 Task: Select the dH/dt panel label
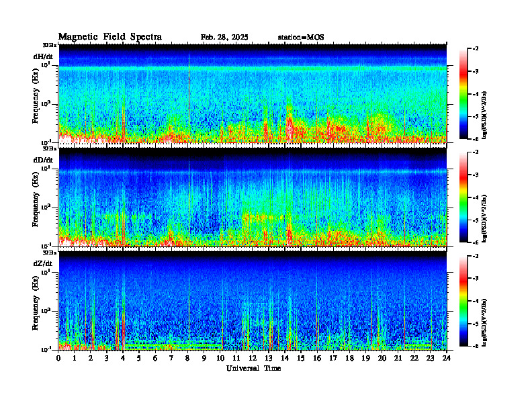coord(43,56)
